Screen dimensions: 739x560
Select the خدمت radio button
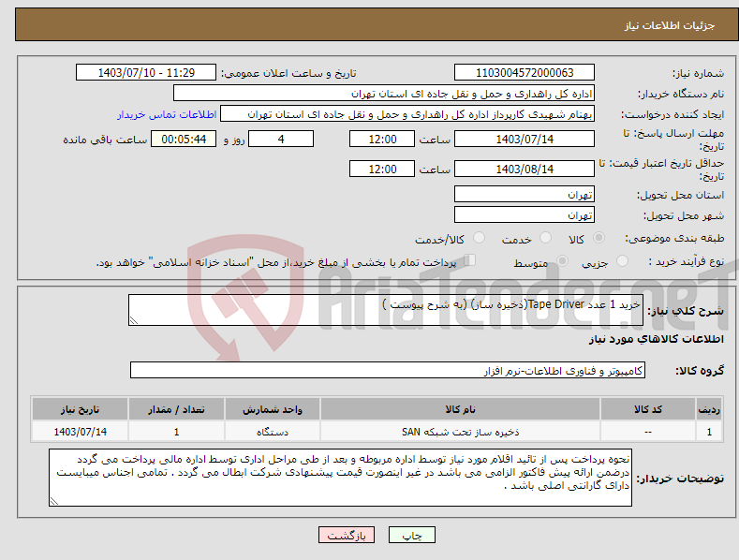(545, 238)
